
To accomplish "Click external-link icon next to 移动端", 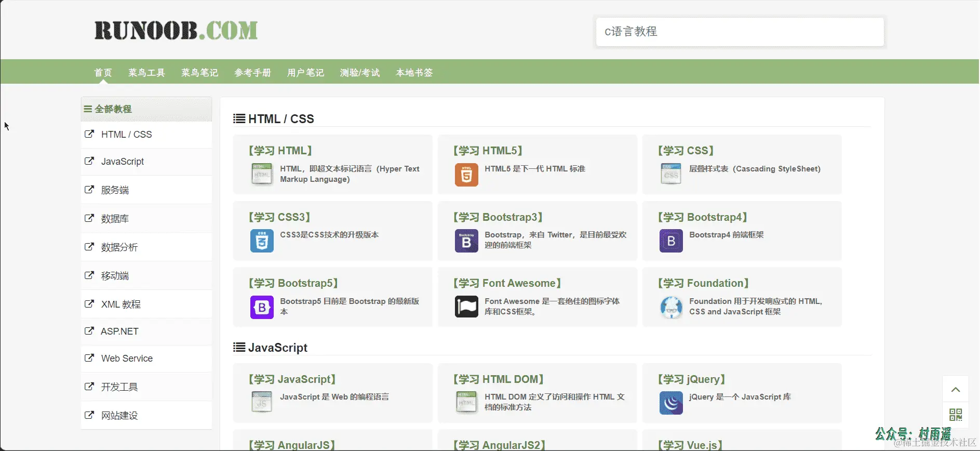I will (89, 275).
